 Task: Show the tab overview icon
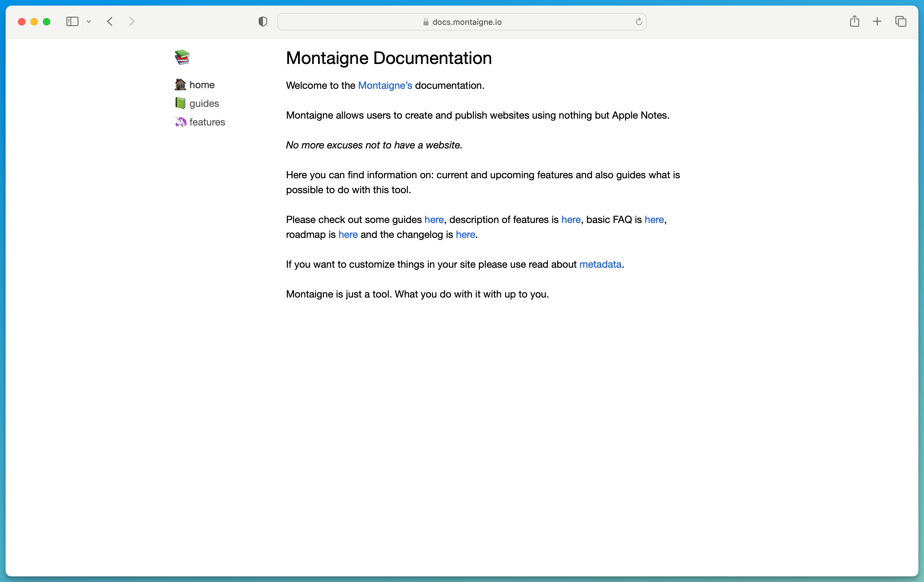pos(901,21)
